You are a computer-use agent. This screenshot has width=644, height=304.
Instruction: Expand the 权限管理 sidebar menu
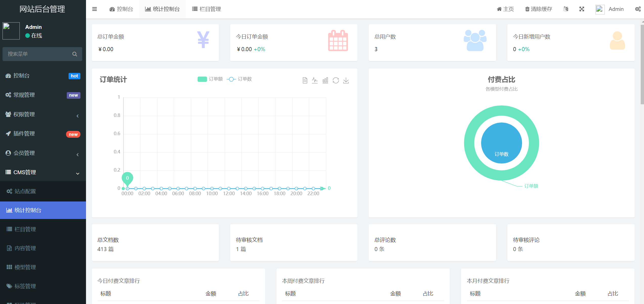[x=43, y=114]
